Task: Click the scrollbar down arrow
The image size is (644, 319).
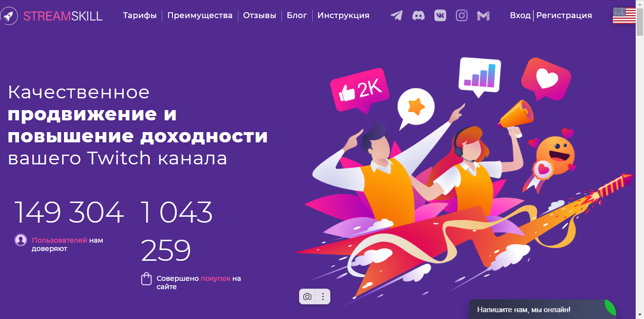Action: [x=640, y=314]
